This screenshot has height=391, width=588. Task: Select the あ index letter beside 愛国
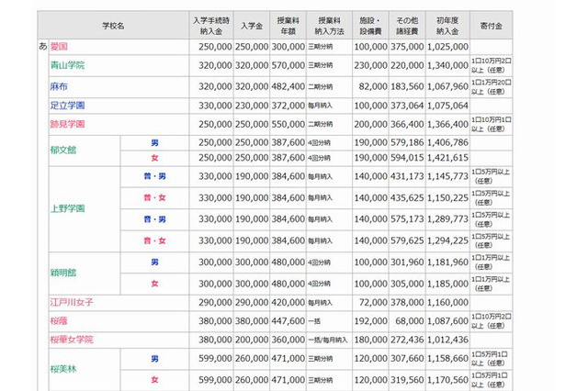tap(43, 47)
